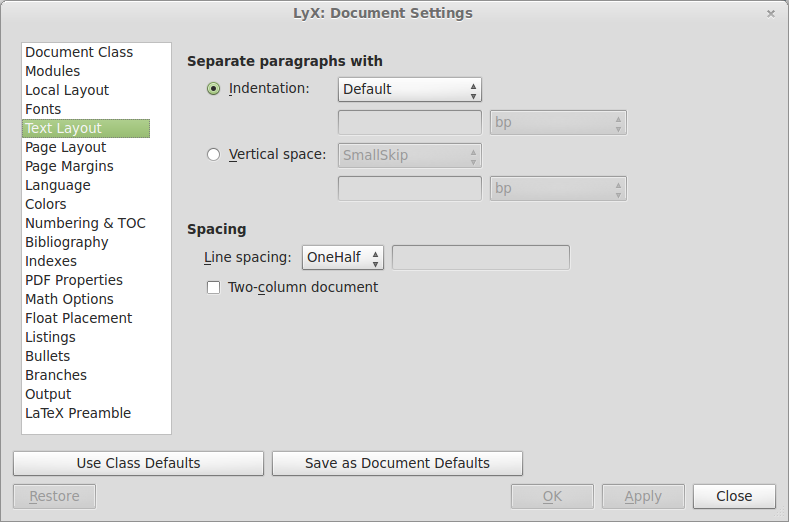The image size is (789, 522).
Task: Click Save as Document Defaults button
Action: pyautogui.click(x=397, y=463)
